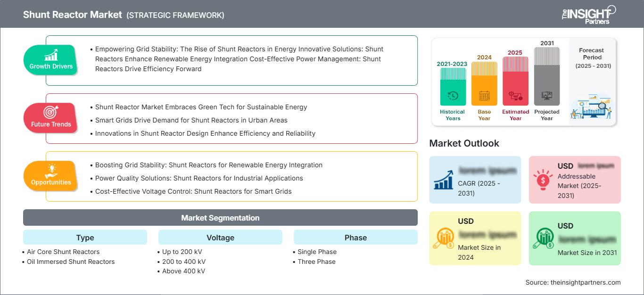This screenshot has width=644, height=295.
Task: Click the '200 to 400 kV' item
Action: [184, 262]
